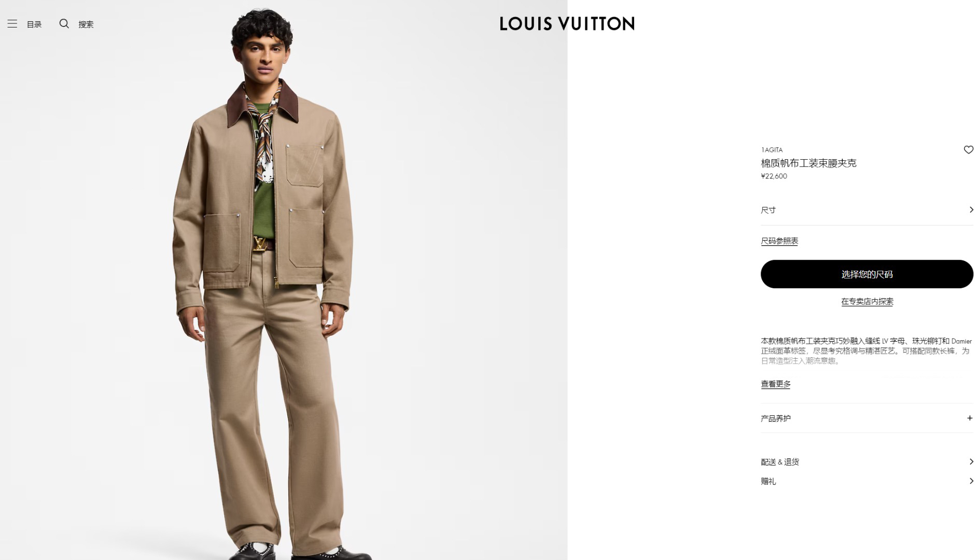
Task: Toggle the wishlist heart for 棉质帆布工装束腰夹克
Action: [x=968, y=150]
